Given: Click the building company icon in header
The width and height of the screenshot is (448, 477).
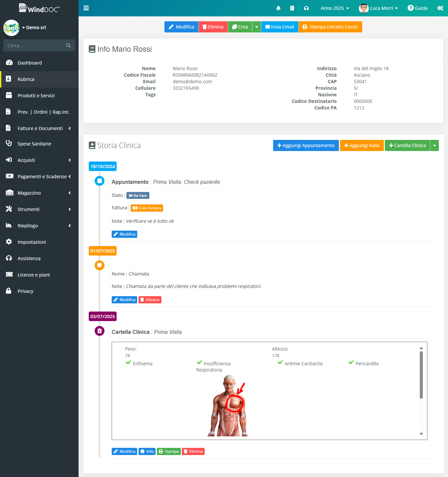Looking at the screenshot, I should coord(292,8).
